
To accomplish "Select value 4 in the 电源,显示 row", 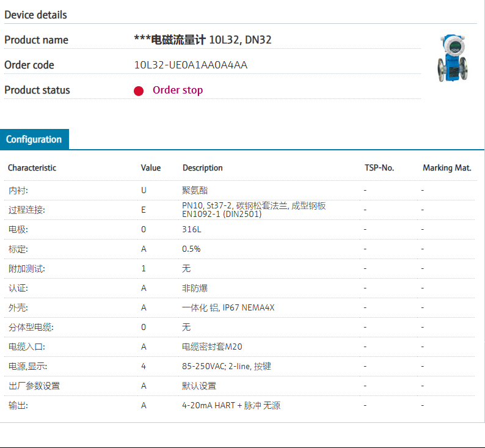I will (144, 366).
